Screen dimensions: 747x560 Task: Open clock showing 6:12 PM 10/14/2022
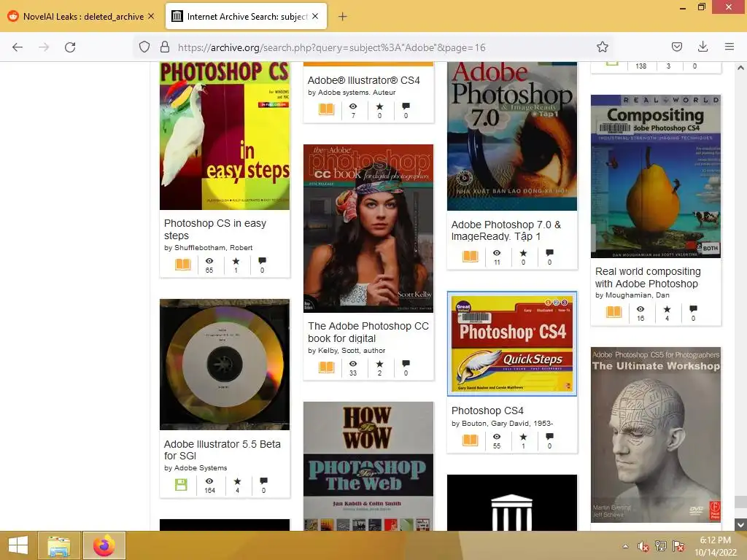715,545
